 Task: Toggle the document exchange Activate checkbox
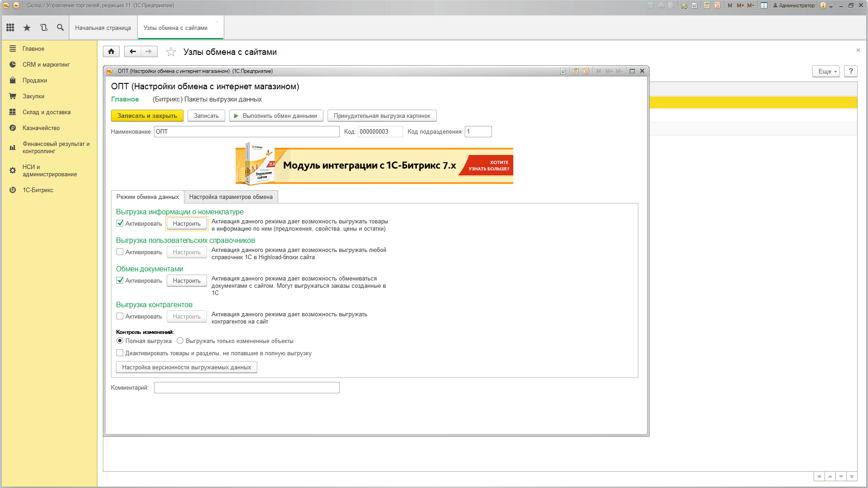click(x=120, y=280)
